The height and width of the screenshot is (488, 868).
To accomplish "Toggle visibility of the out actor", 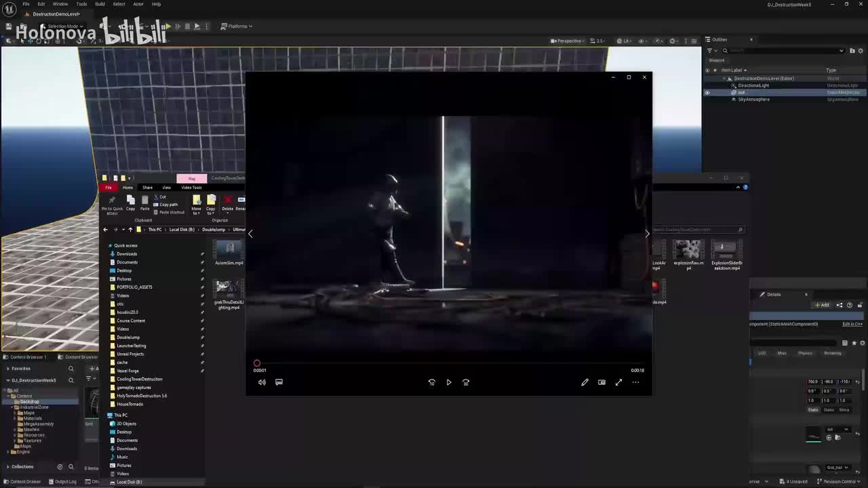I will (707, 92).
